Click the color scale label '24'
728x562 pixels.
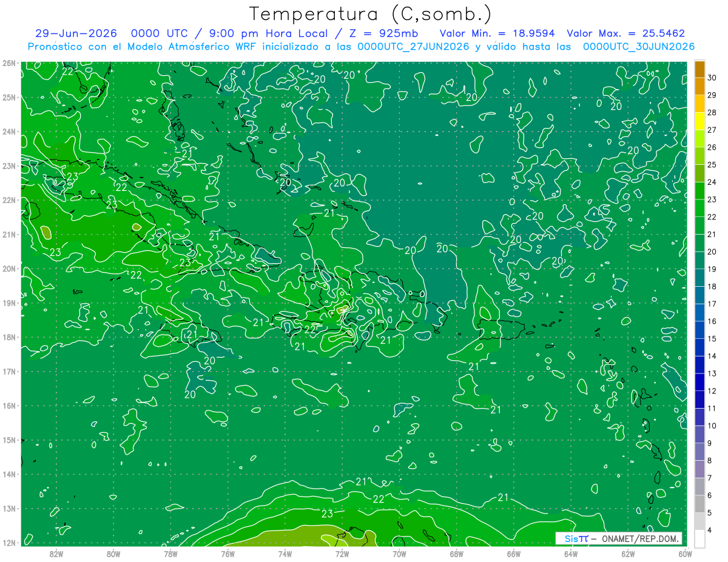712,182
